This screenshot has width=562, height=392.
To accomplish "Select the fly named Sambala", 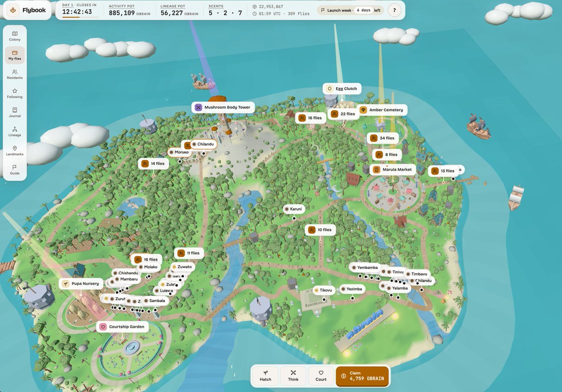I will click(155, 301).
